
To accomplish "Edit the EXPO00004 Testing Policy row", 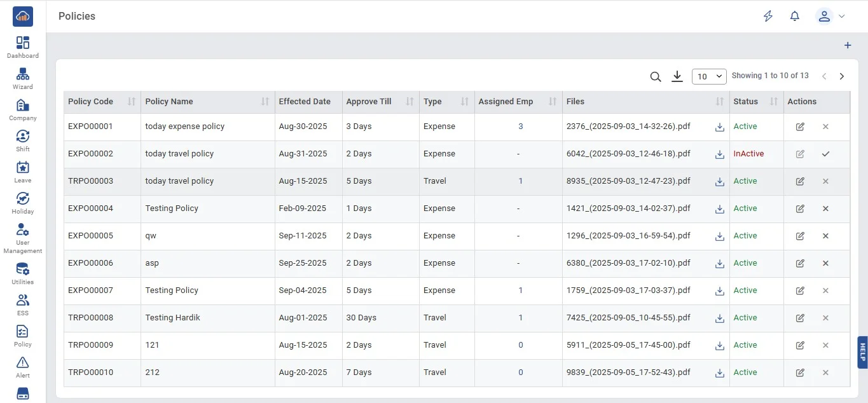I will click(800, 208).
